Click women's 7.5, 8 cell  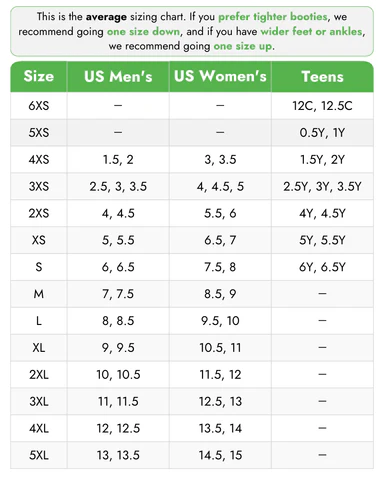[x=220, y=267]
